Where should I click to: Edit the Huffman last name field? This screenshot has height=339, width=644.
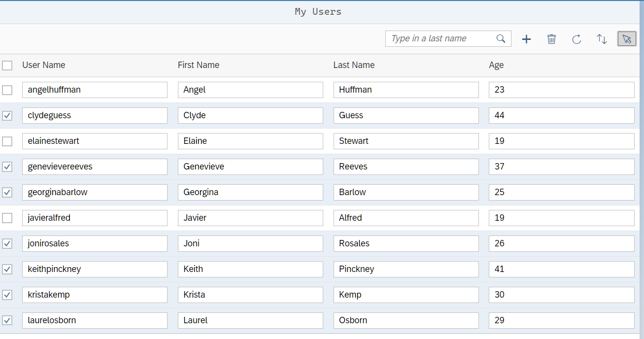coord(406,90)
